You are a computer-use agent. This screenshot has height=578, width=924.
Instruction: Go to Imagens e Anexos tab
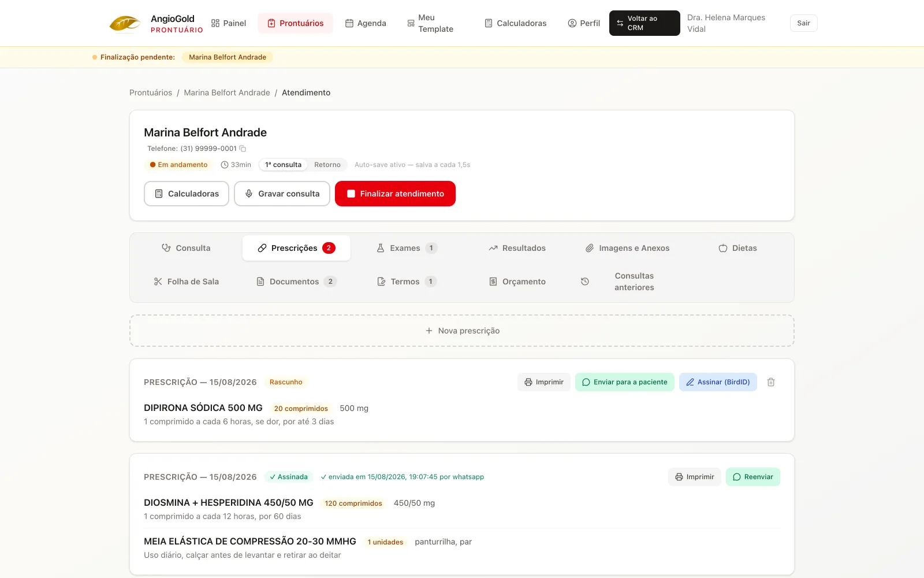tap(628, 248)
